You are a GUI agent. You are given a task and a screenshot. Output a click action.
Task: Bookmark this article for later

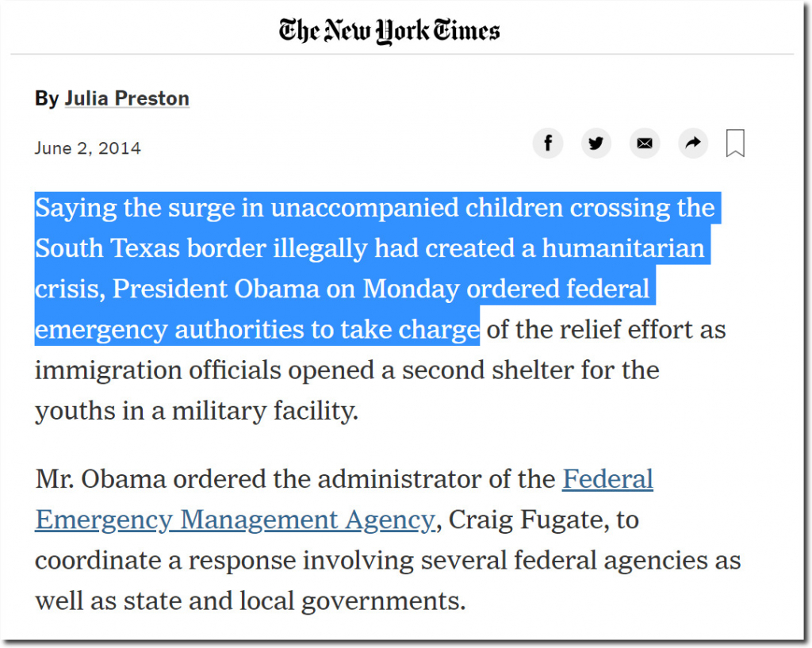(x=735, y=143)
